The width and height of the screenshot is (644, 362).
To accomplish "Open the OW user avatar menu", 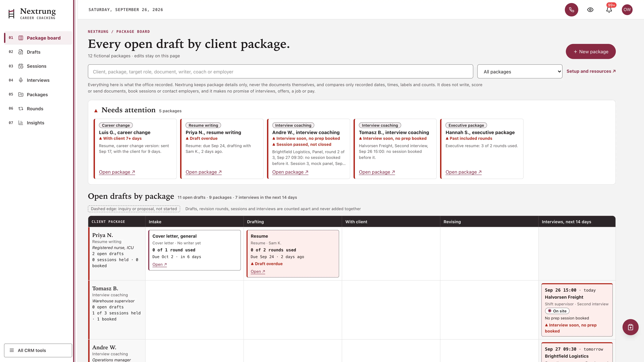I will pyautogui.click(x=627, y=10).
